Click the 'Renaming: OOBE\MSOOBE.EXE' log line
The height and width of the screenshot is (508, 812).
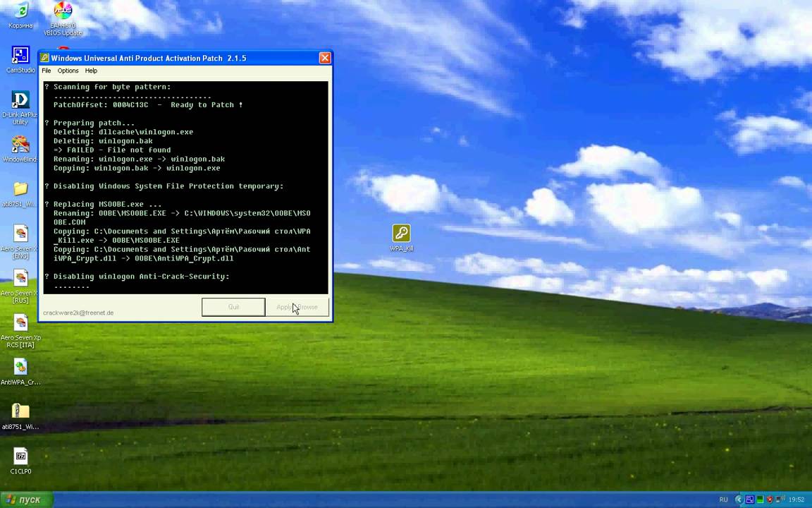coord(182,213)
